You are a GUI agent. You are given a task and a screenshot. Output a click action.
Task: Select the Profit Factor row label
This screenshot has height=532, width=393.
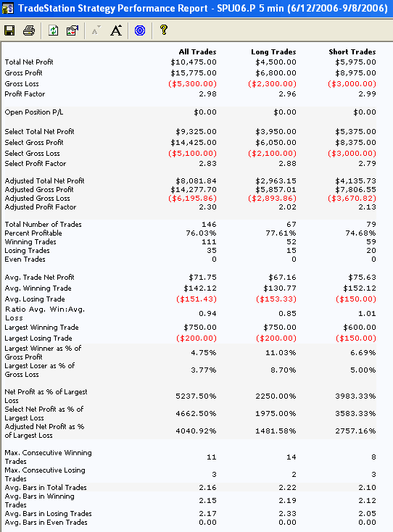click(x=25, y=94)
